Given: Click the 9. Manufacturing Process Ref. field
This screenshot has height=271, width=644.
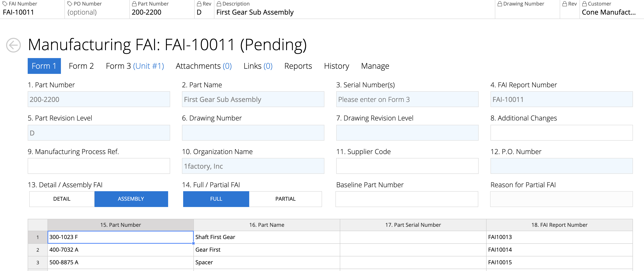Looking at the screenshot, I should tap(99, 166).
